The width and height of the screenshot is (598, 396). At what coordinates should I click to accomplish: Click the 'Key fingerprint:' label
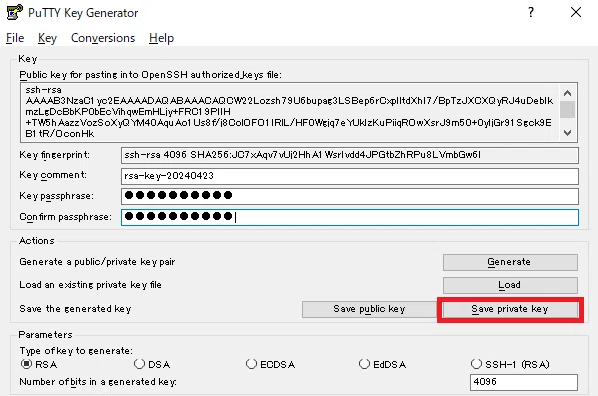pyautogui.click(x=55, y=155)
